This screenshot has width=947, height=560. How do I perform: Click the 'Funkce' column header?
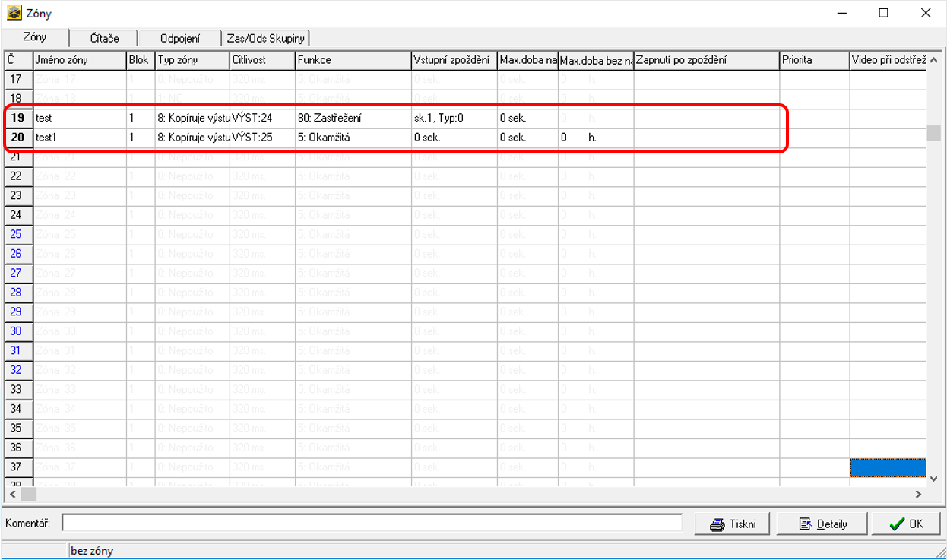pyautogui.click(x=353, y=60)
